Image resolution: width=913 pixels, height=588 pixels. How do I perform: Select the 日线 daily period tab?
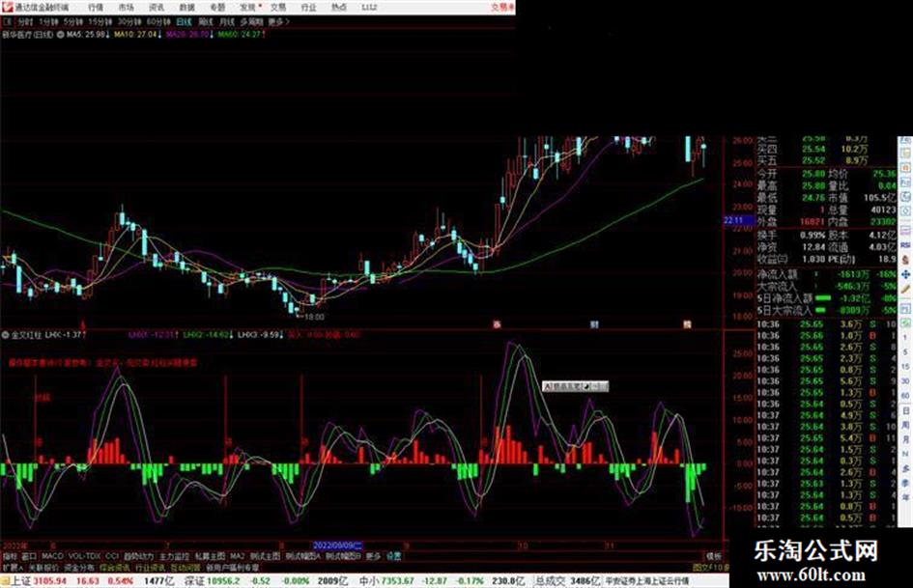pyautogui.click(x=184, y=21)
